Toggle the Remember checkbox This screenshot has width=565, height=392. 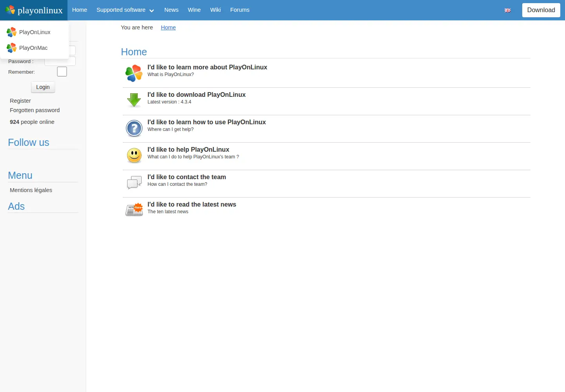tap(62, 72)
